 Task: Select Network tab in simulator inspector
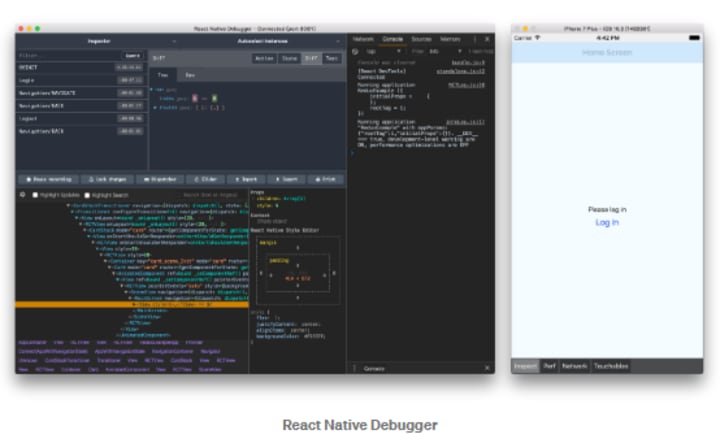(574, 366)
